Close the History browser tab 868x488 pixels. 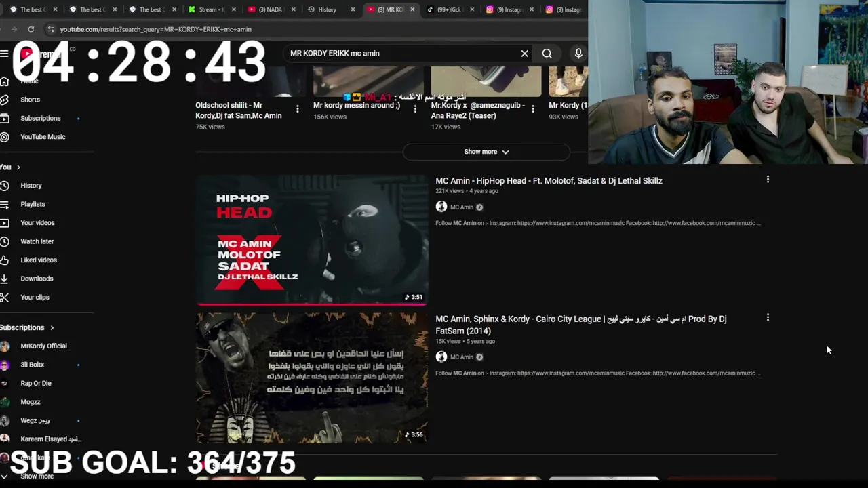(x=353, y=9)
